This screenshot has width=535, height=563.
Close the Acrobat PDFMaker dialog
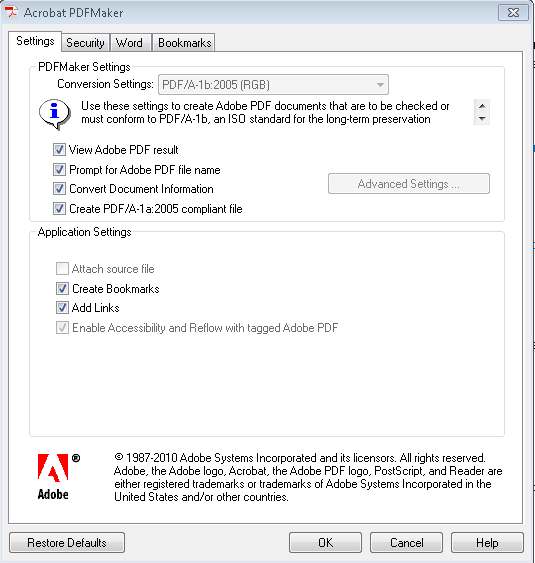point(513,13)
